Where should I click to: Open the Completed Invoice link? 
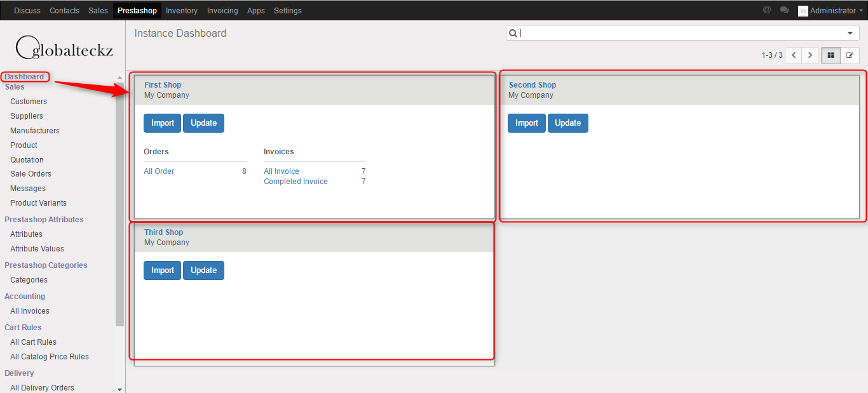(295, 182)
